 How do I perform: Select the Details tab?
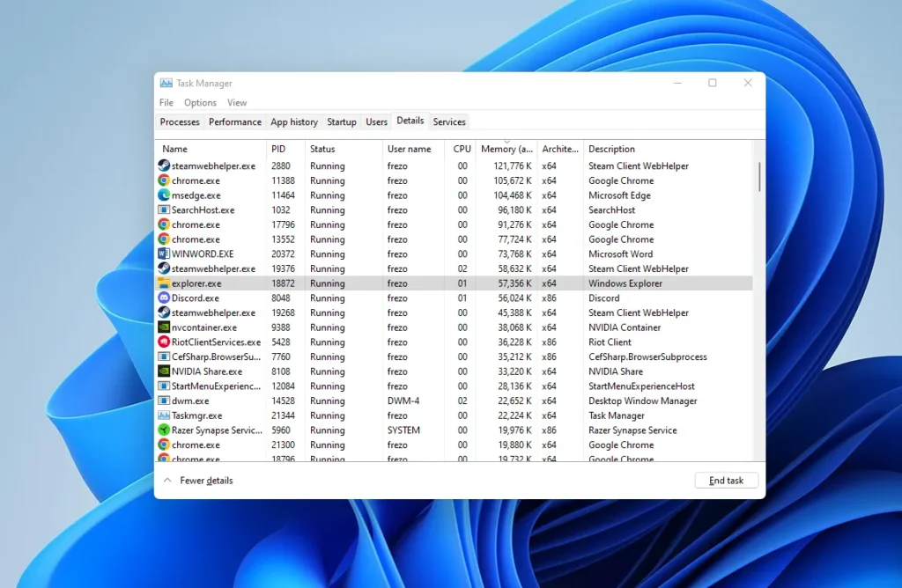coord(410,121)
